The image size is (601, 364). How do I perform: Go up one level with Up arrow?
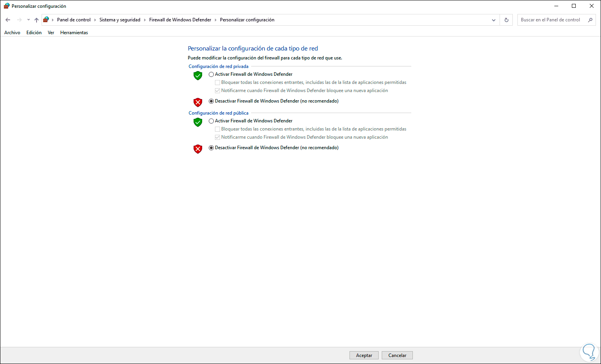pos(37,20)
